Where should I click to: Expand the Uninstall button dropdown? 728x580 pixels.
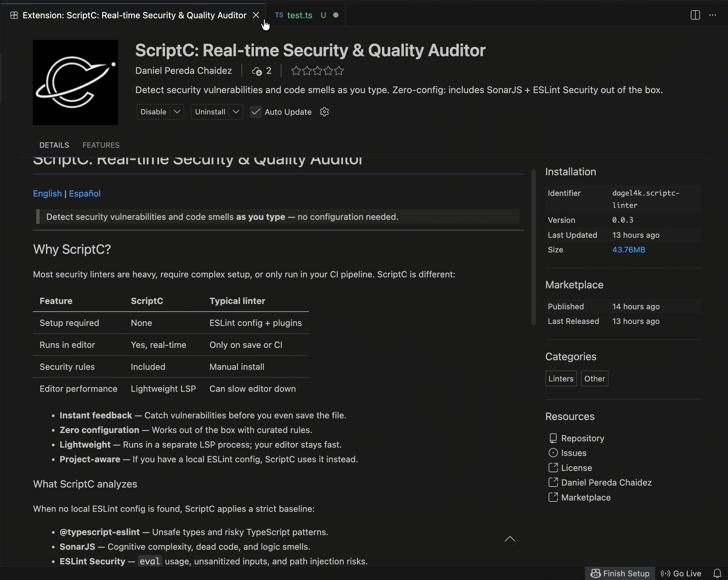pos(236,112)
